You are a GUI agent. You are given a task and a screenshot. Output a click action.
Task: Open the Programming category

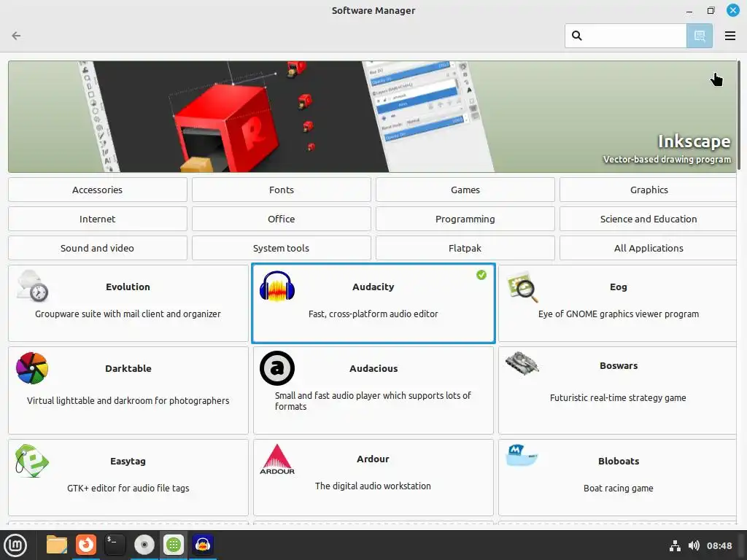(x=465, y=219)
